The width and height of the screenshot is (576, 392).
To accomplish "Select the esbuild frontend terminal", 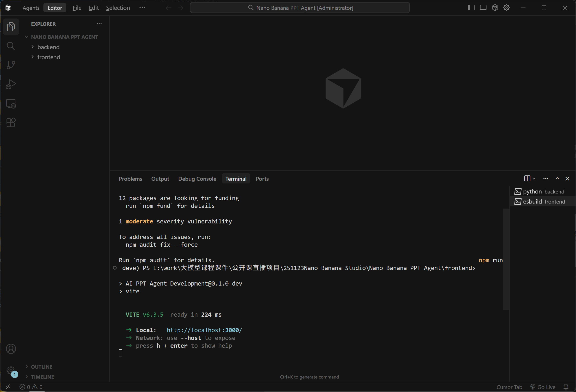I will [x=542, y=201].
